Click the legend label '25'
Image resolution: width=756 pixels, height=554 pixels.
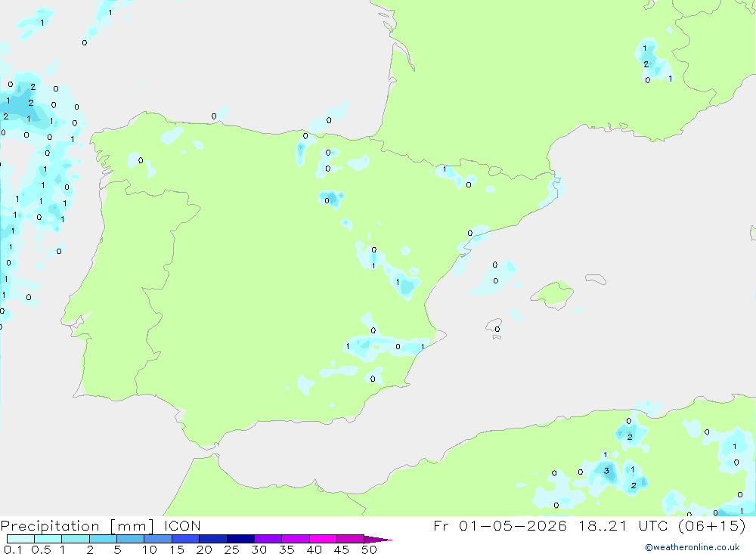tap(231, 549)
